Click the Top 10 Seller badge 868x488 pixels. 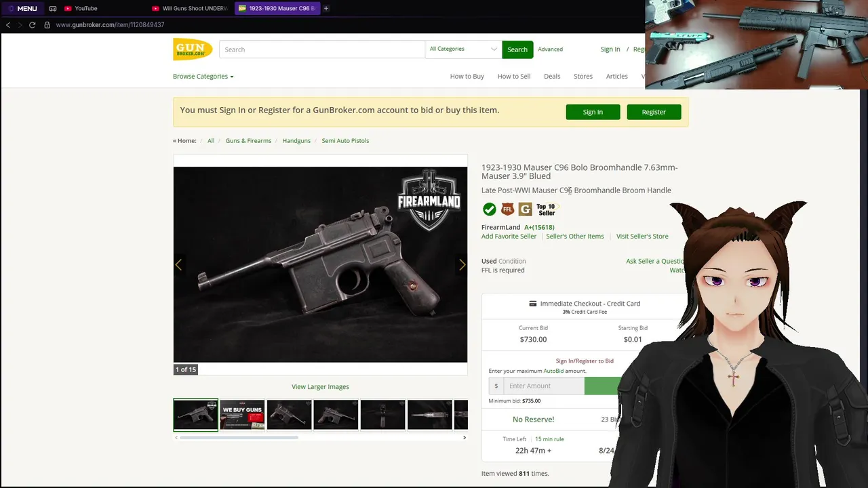[546, 209]
